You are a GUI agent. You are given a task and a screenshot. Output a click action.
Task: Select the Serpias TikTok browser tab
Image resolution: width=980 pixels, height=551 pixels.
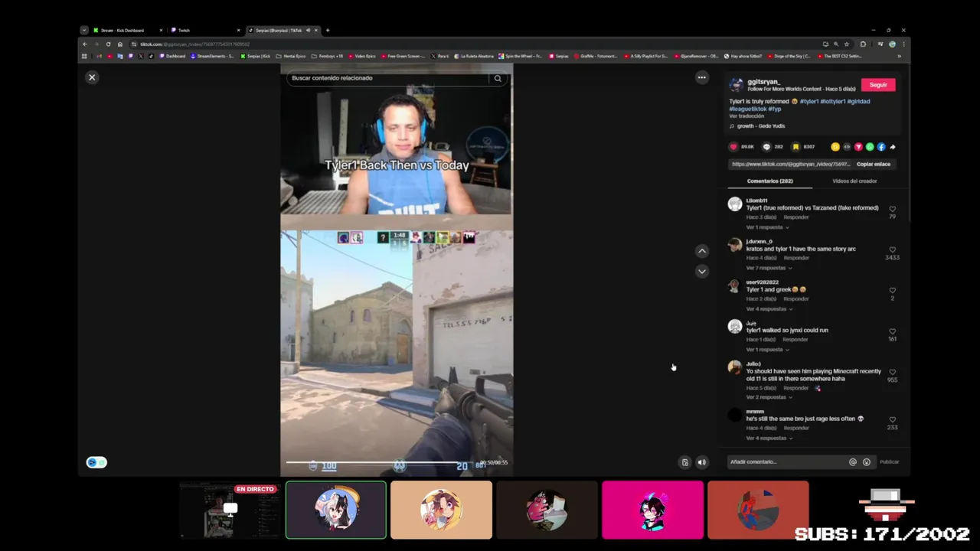click(283, 31)
